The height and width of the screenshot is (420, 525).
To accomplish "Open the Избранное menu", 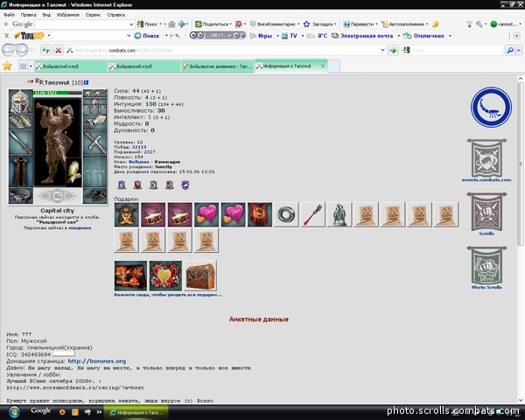I will point(68,15).
